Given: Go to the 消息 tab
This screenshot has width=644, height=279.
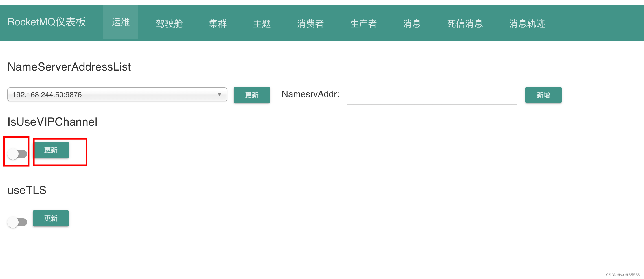Looking at the screenshot, I should point(412,23).
